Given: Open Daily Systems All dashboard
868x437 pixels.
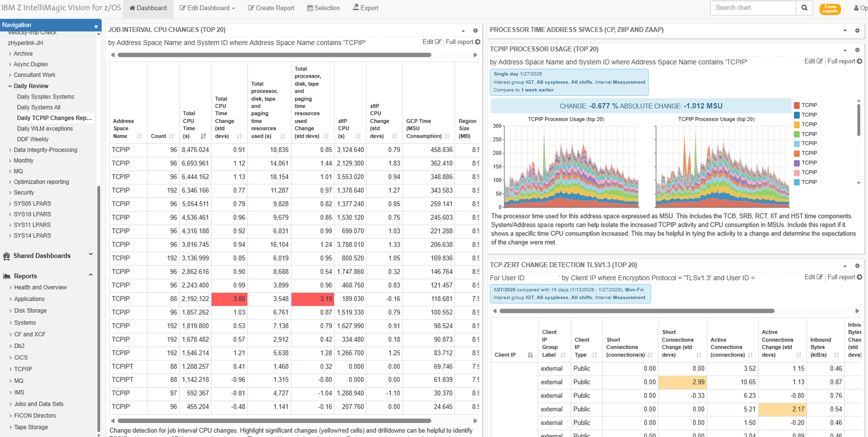Looking at the screenshot, I should [39, 108].
